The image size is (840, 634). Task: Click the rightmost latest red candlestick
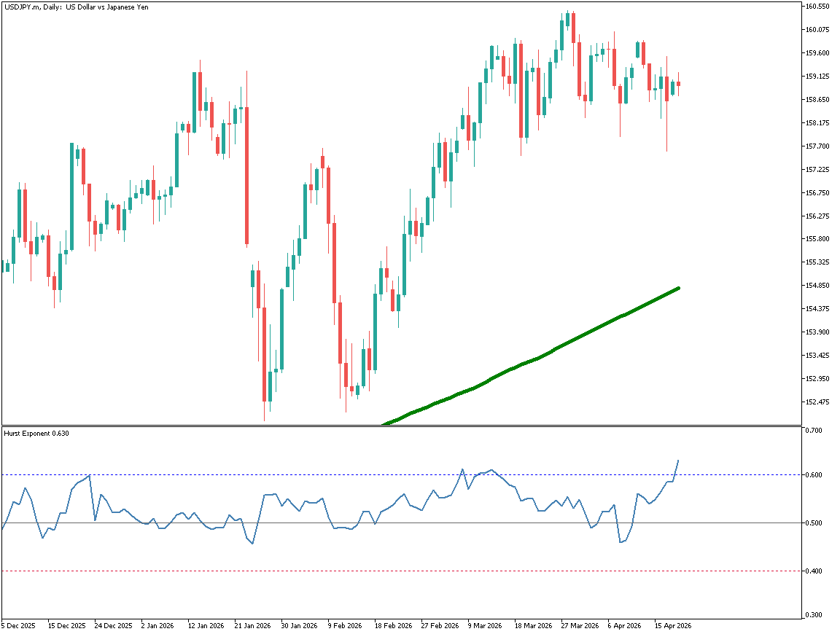[x=678, y=84]
